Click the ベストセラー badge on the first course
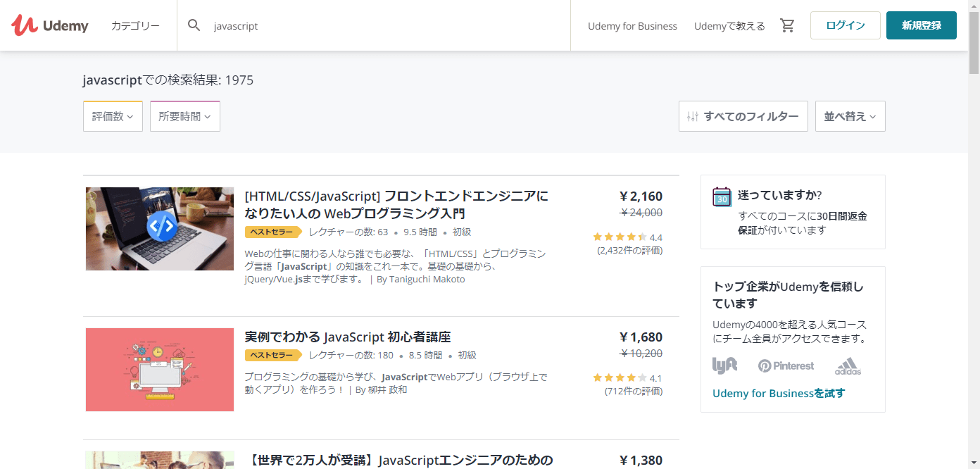980x469 pixels. pos(272,232)
